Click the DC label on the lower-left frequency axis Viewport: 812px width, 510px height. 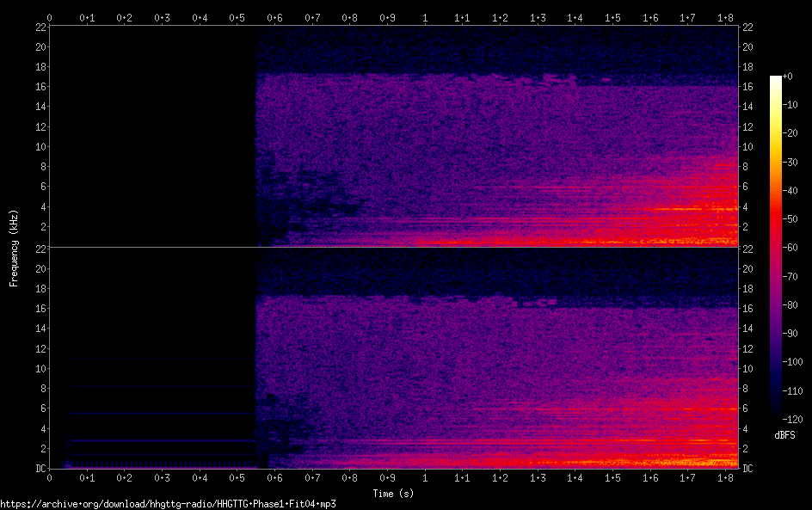click(x=39, y=469)
